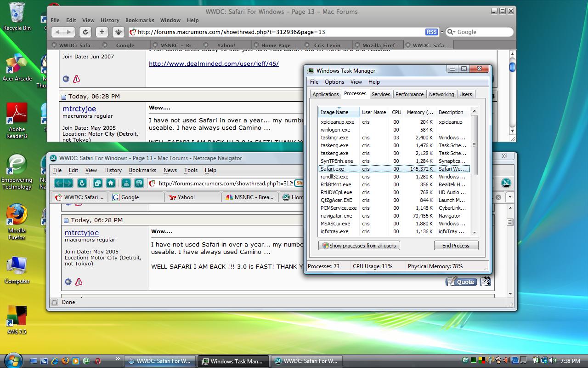Image resolution: width=588 pixels, height=368 pixels.
Task: Switch to the Users tab in Task Manager
Action: tap(465, 94)
